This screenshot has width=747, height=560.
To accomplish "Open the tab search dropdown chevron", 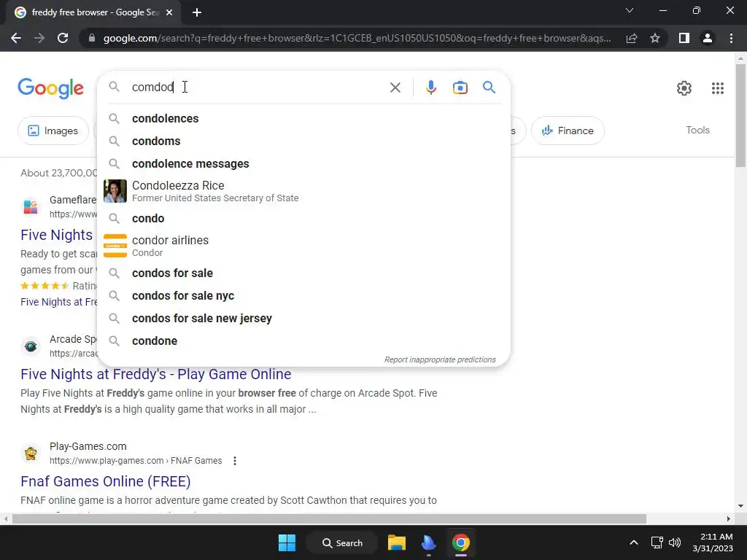I will 630,10.
